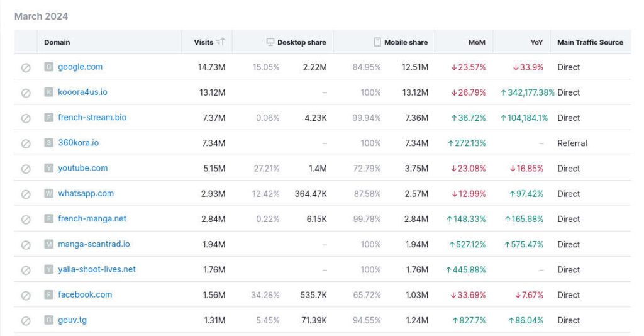Click the block icon for french-manga.net

26,220
